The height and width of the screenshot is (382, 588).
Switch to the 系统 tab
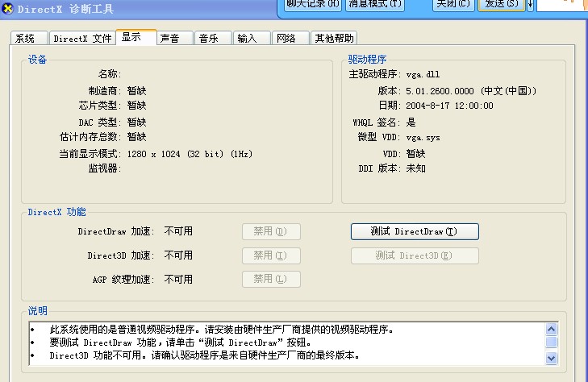coord(29,38)
